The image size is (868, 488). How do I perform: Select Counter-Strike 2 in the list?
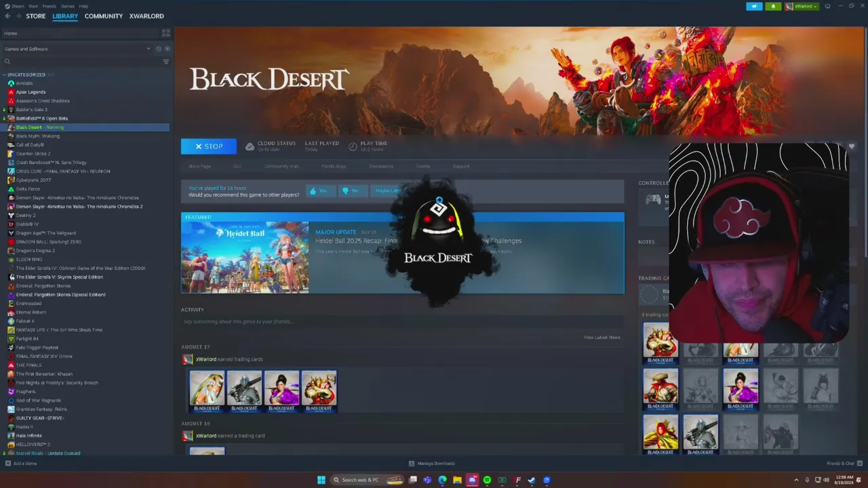click(x=33, y=154)
